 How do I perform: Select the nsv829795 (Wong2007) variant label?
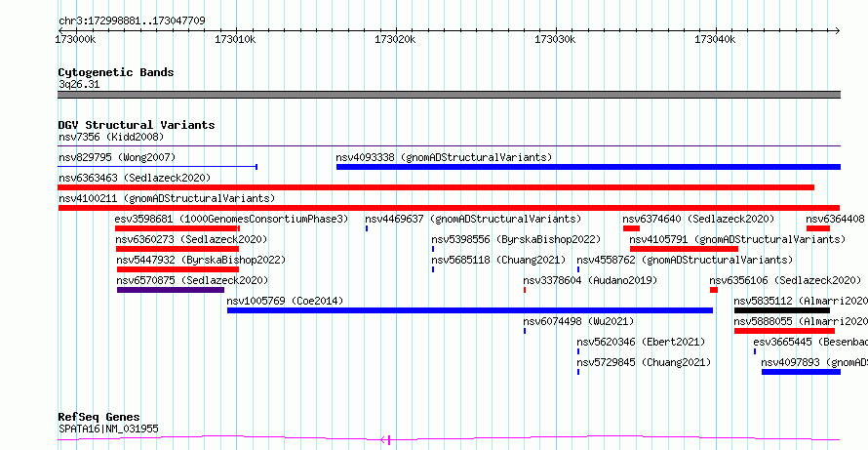tap(117, 157)
